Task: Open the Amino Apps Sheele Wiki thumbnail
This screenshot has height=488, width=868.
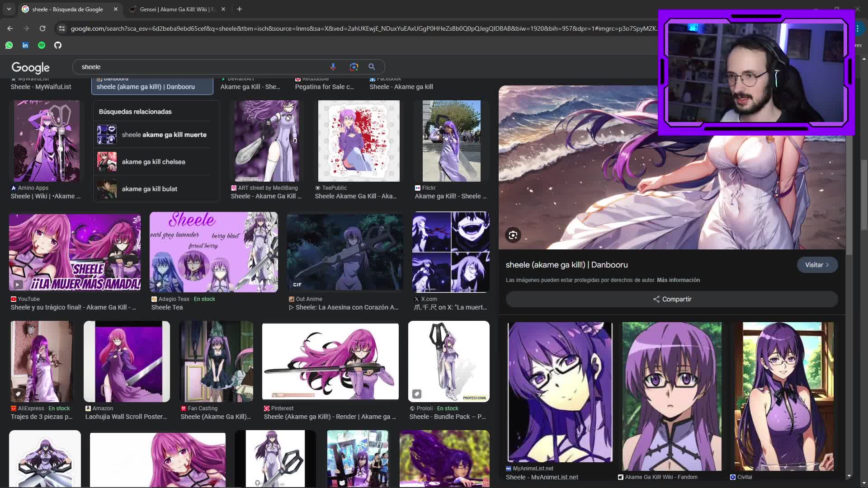Action: (x=47, y=141)
